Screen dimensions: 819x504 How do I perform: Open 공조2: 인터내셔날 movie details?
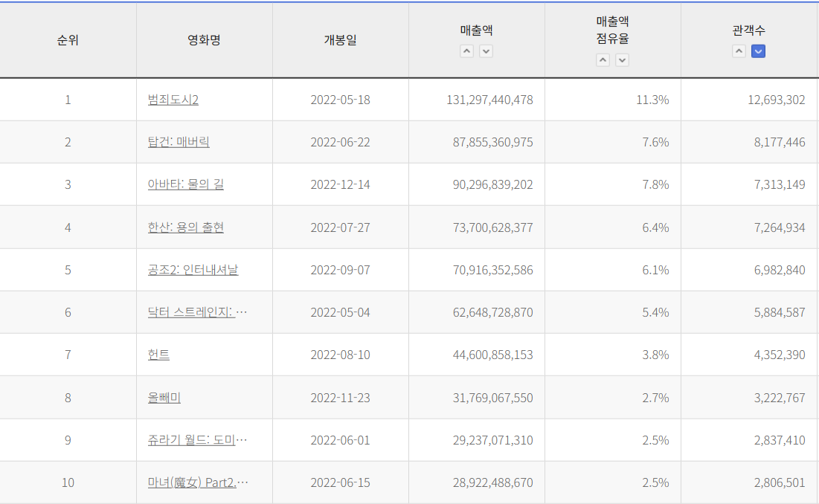[193, 270]
